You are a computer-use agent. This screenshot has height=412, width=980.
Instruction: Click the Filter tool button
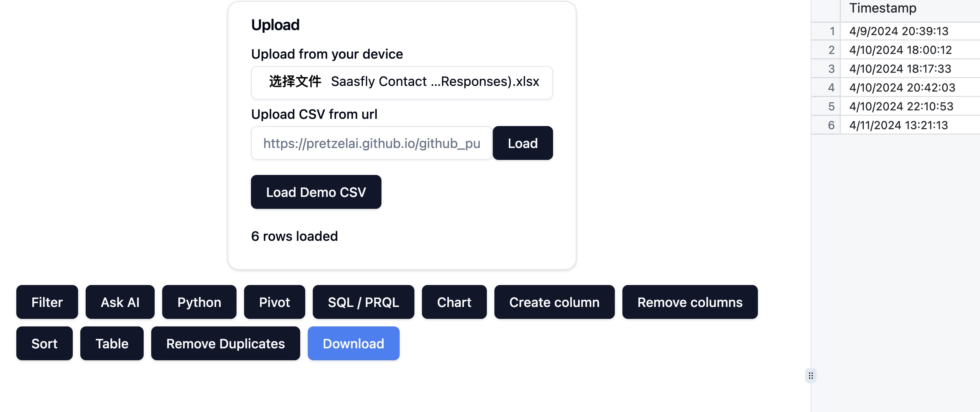point(46,302)
